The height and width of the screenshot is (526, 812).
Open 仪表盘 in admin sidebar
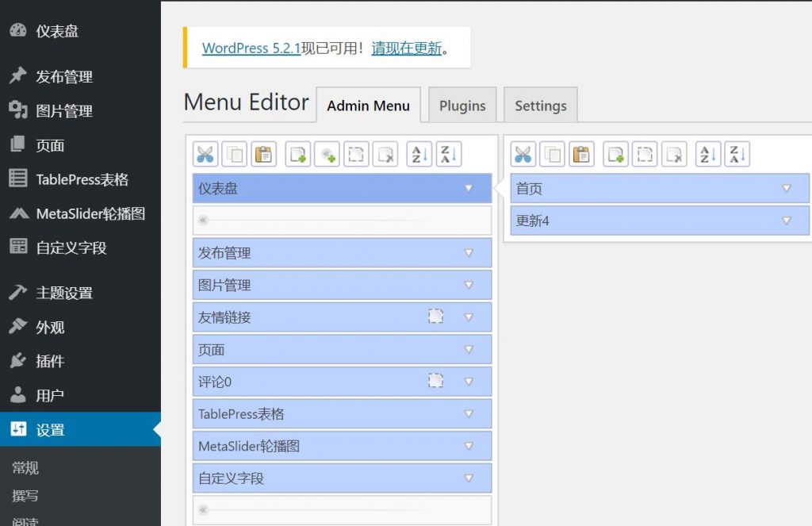(80, 31)
